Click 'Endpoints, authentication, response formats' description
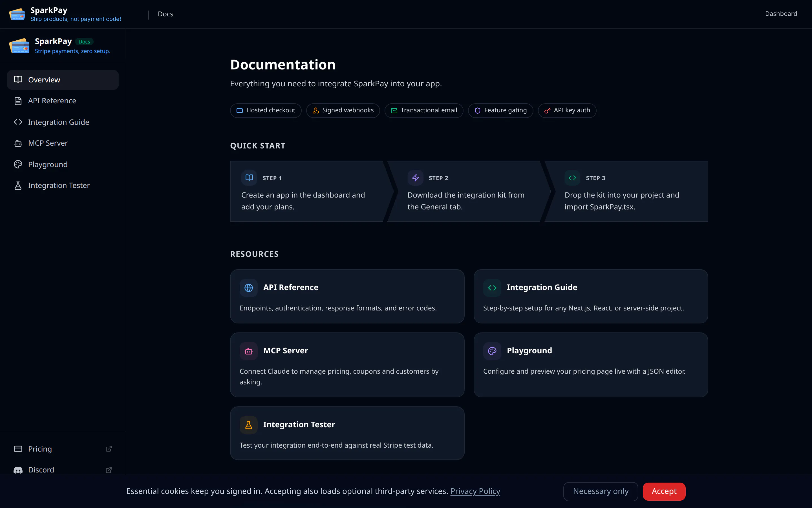Viewport: 812px width, 508px height. pyautogui.click(x=338, y=308)
